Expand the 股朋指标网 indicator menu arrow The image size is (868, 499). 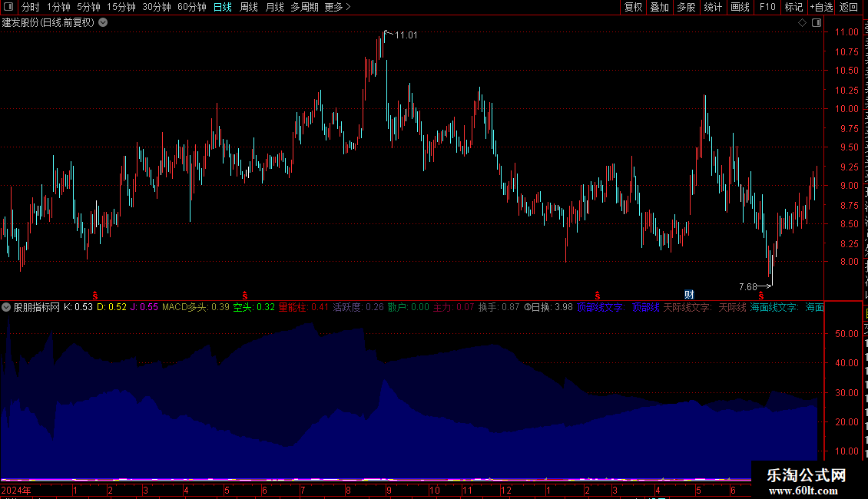pos(6,307)
